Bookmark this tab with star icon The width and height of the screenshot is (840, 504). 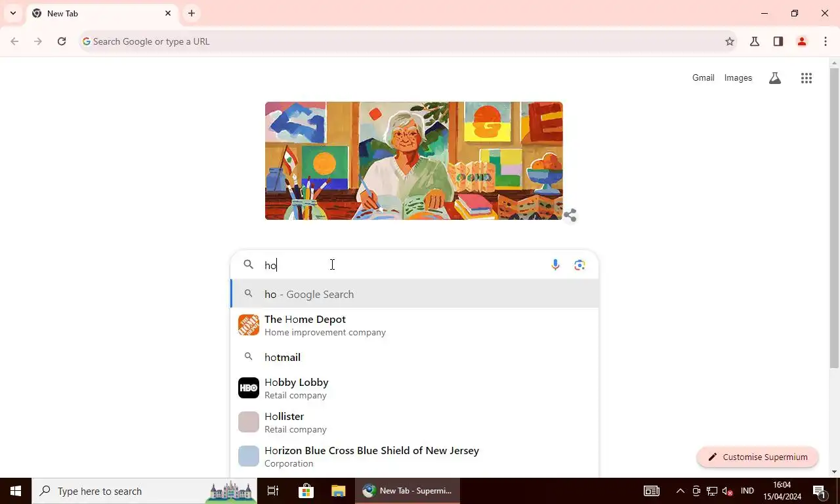tap(730, 41)
